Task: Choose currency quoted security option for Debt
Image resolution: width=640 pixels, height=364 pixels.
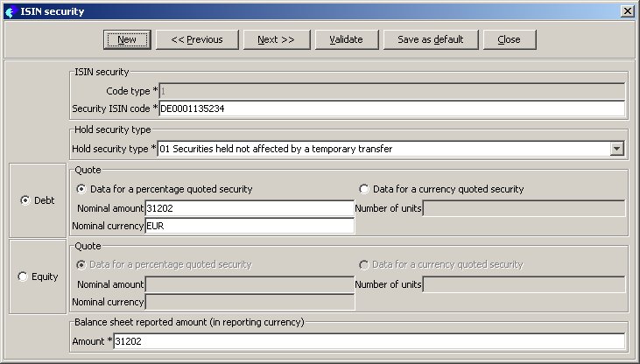Action: point(364,189)
